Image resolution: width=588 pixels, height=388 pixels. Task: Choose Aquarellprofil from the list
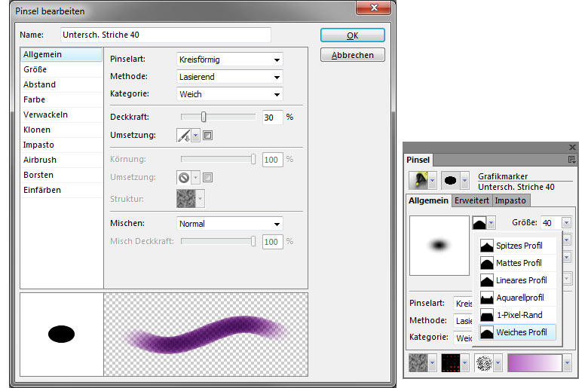(517, 298)
